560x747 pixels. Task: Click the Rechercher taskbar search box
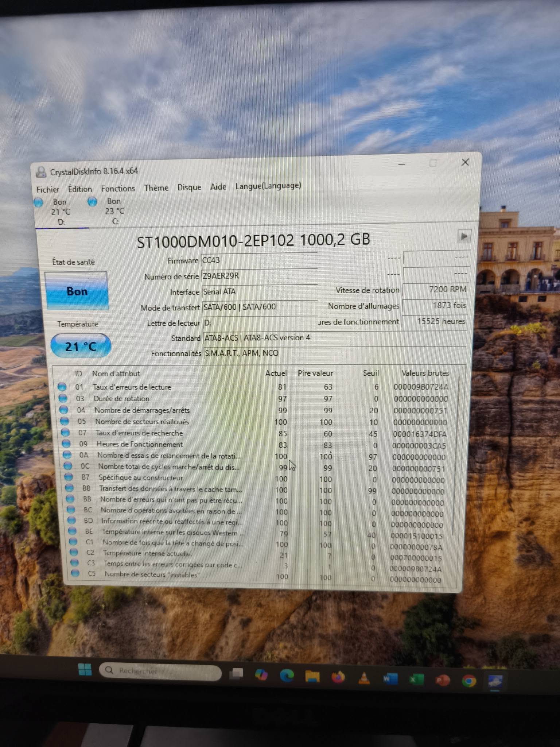pos(160,671)
